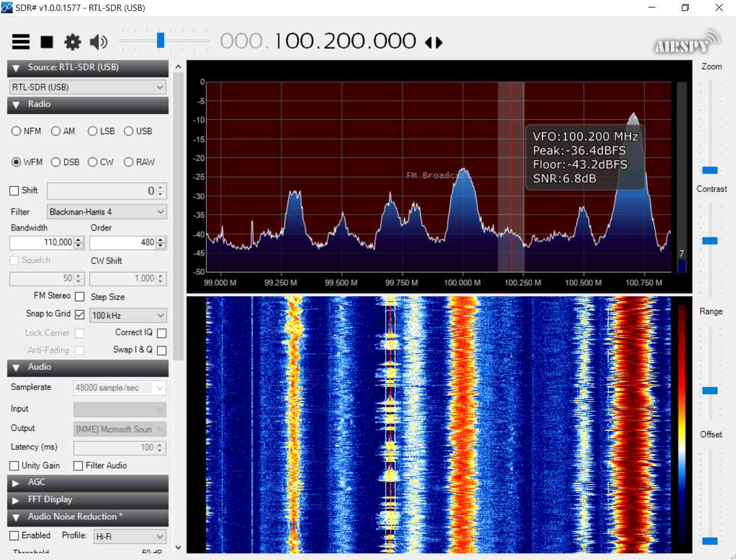Image resolution: width=736 pixels, height=560 pixels.
Task: Click the Zoom slider handle
Action: [x=709, y=170]
